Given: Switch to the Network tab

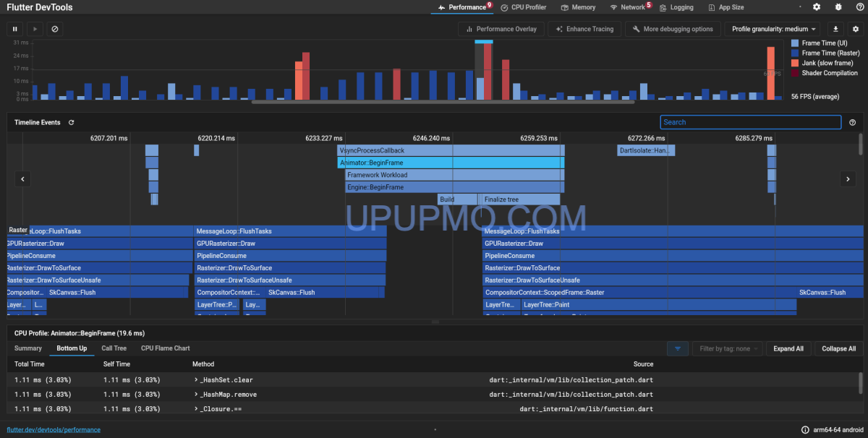Looking at the screenshot, I should tap(630, 7).
